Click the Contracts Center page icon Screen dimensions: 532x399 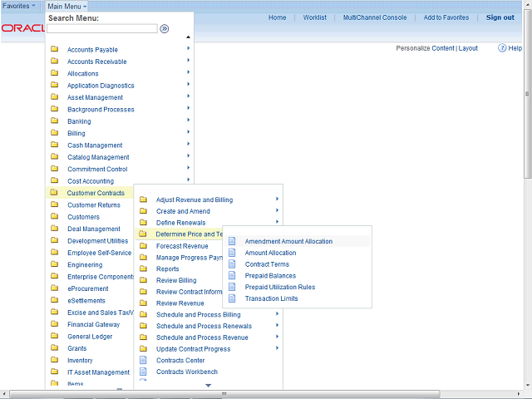[x=144, y=360]
